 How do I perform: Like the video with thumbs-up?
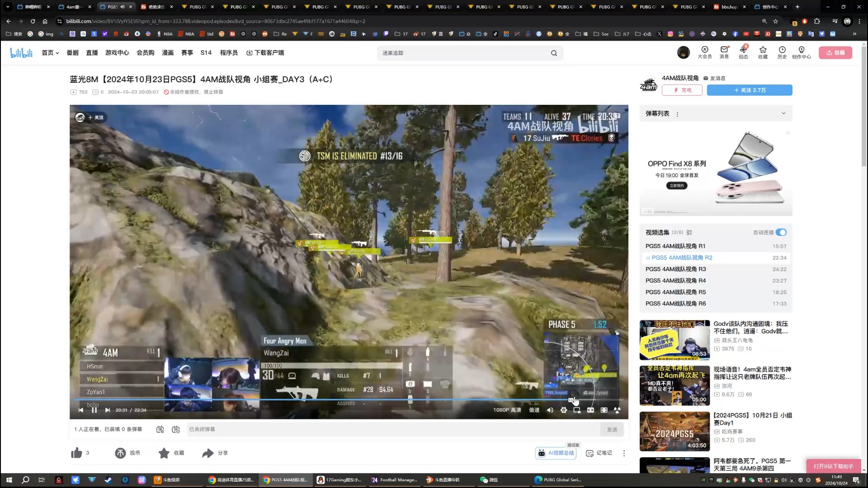76,453
